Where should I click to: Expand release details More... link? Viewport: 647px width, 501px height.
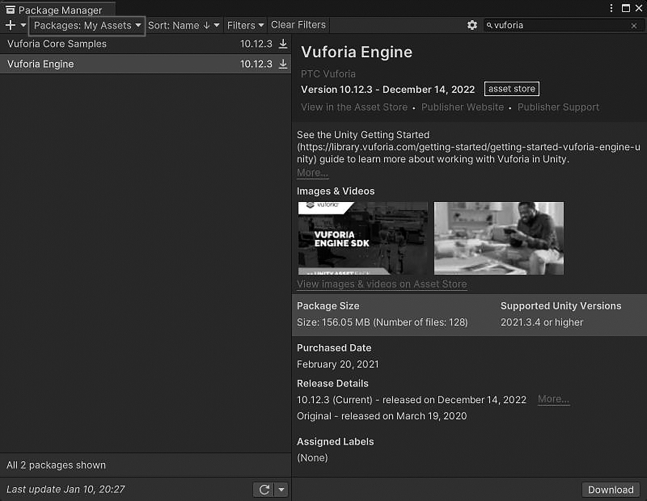pos(553,399)
